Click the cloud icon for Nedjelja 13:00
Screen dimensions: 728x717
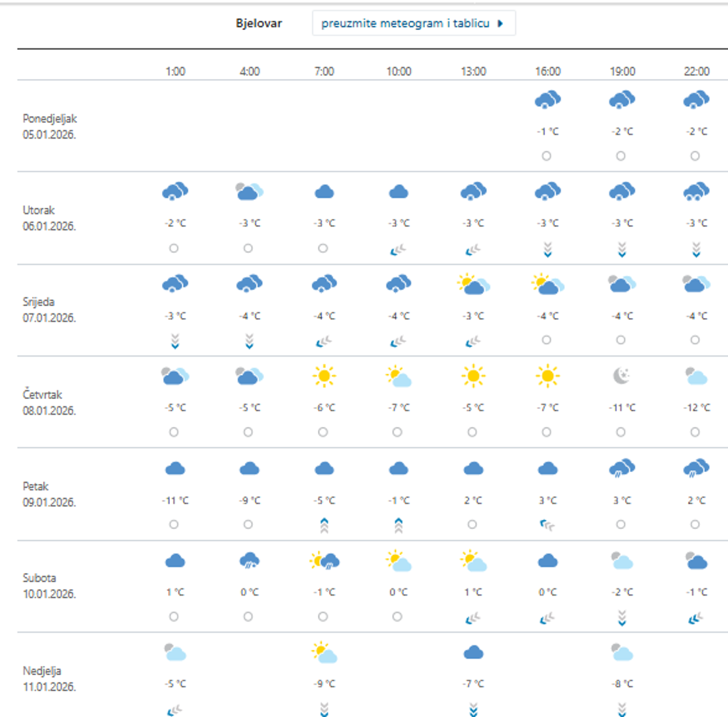tap(473, 653)
